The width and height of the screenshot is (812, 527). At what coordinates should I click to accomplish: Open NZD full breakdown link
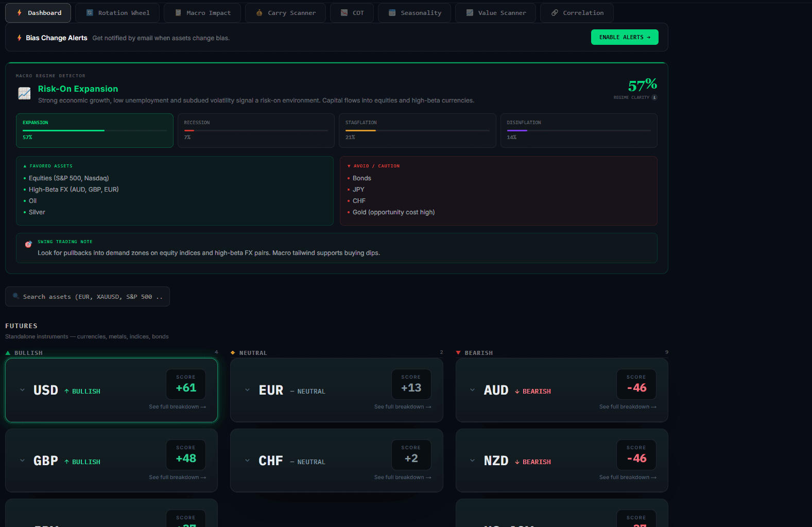tap(628, 478)
